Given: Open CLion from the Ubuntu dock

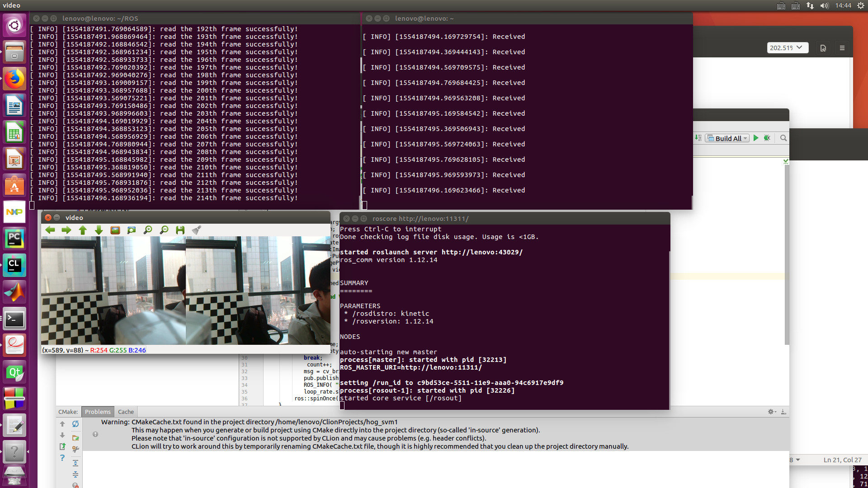Looking at the screenshot, I should (x=14, y=265).
